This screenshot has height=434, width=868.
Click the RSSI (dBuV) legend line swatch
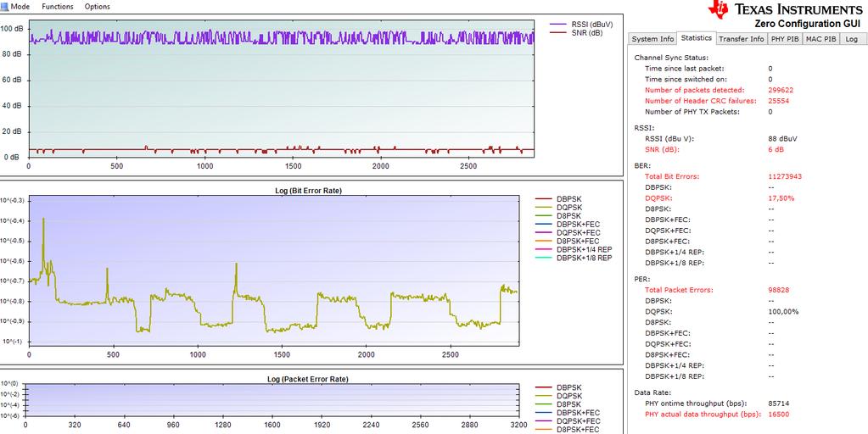(558, 25)
